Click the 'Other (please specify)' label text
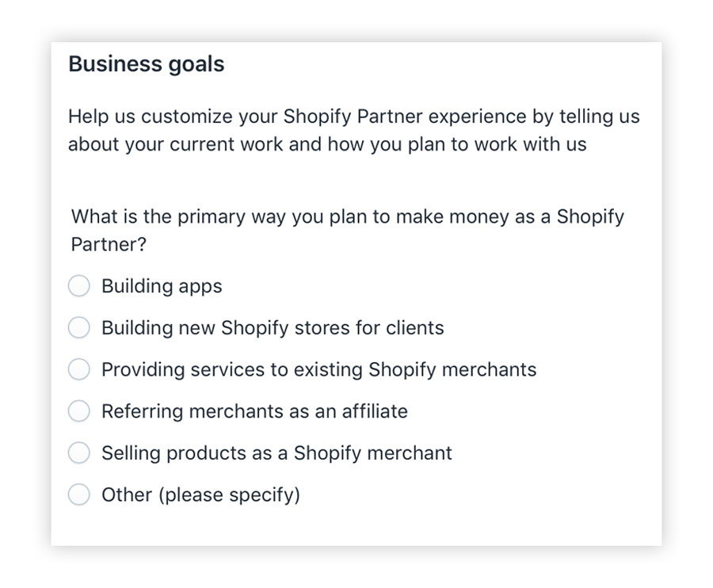 (201, 494)
